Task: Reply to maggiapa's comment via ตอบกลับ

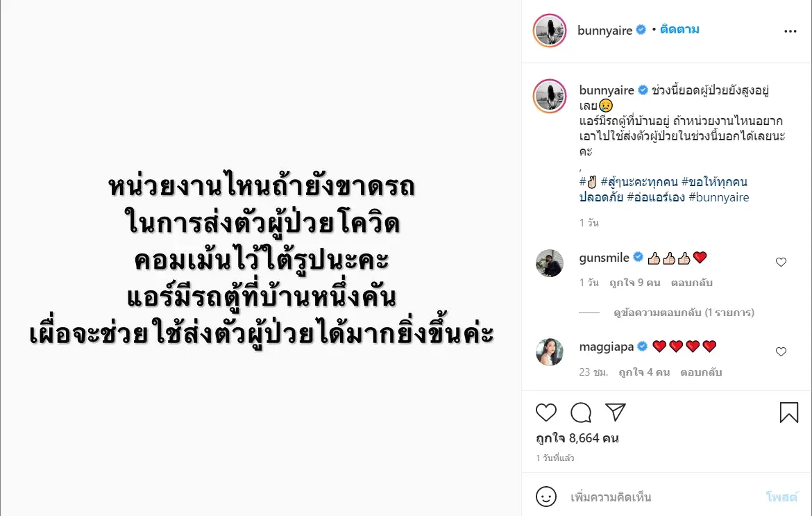Action: click(x=701, y=372)
